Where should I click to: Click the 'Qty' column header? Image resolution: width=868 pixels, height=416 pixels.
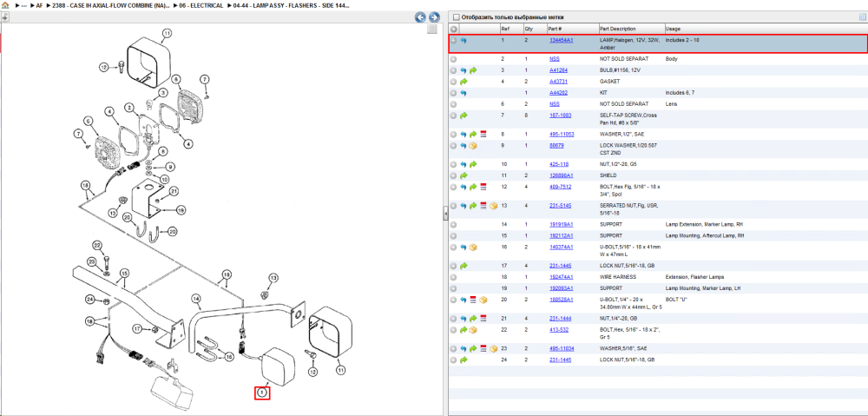pos(529,29)
